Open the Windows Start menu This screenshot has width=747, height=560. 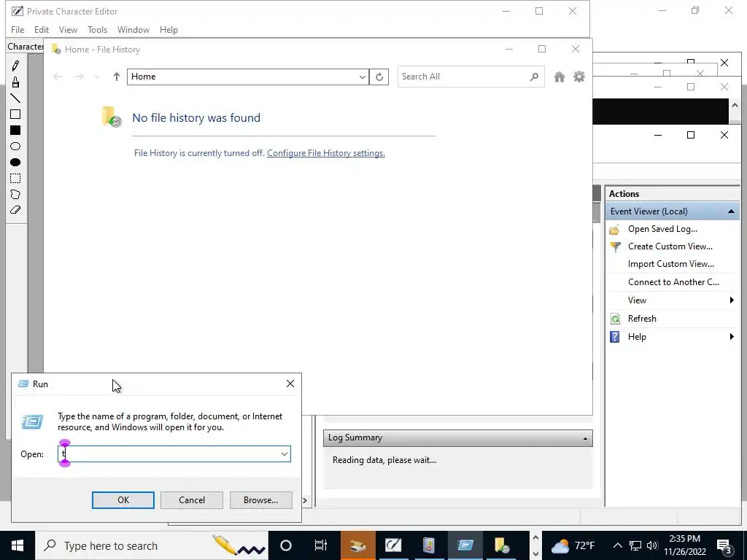pyautogui.click(x=18, y=545)
